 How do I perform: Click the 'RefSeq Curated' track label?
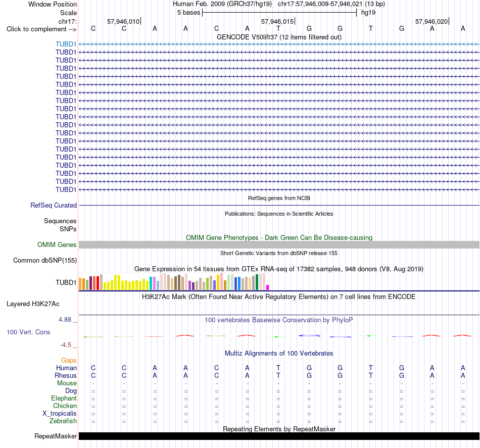pos(53,206)
